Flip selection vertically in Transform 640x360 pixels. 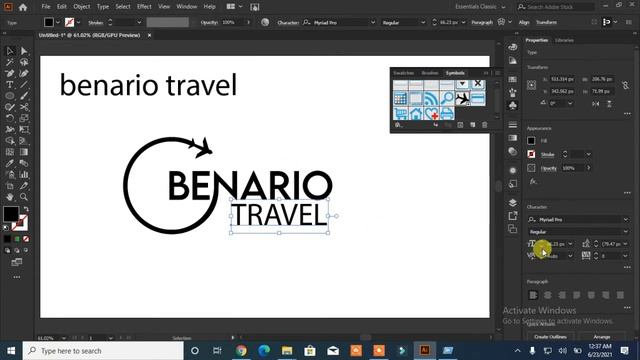point(609,104)
